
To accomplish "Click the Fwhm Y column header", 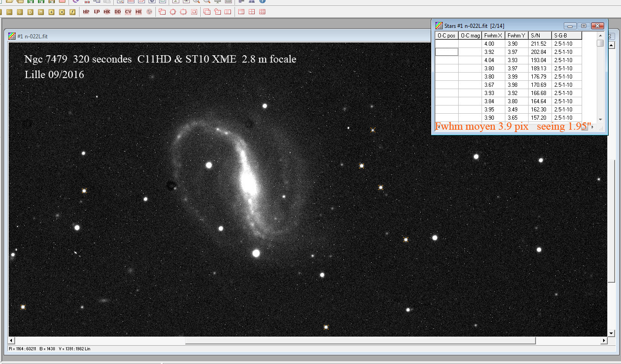I will coord(517,35).
